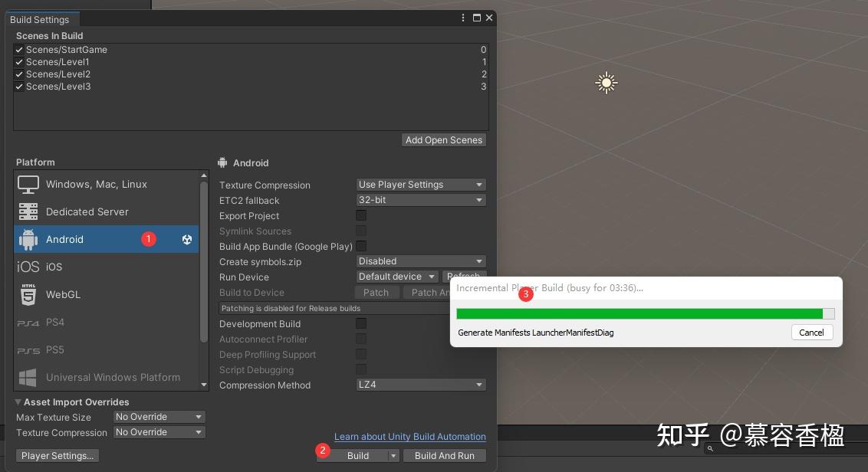Screen dimensions: 868x472
Task: Enable Build App Bundle (Google Play) checkbox
Action: [x=361, y=246]
